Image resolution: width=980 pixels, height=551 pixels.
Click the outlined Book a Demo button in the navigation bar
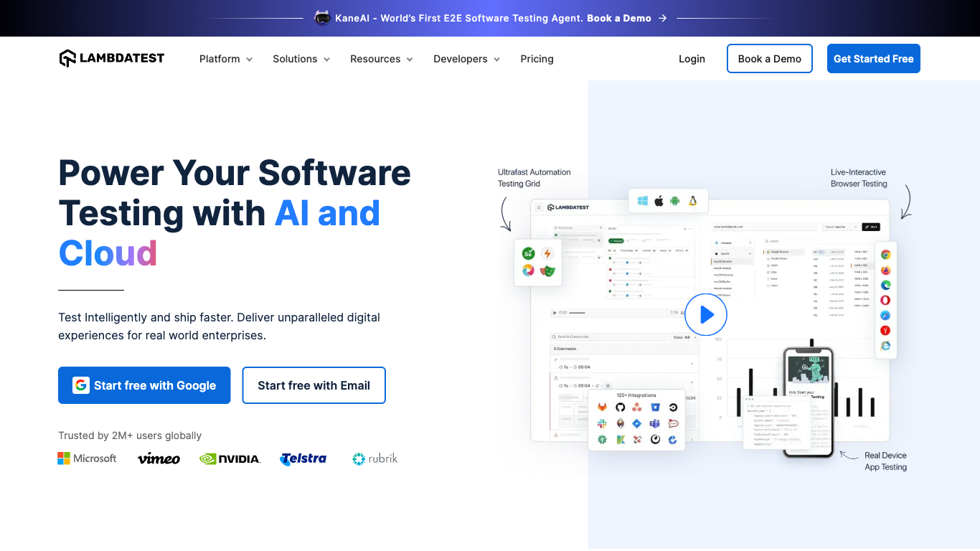click(770, 59)
